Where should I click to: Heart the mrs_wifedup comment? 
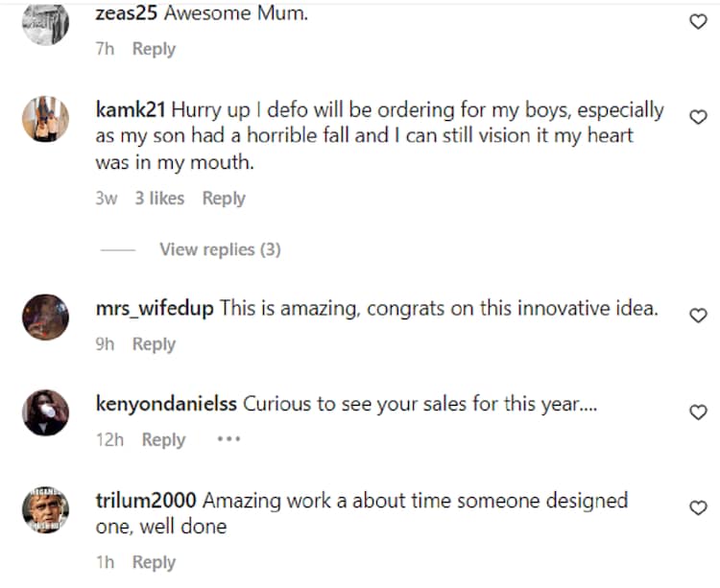698,315
